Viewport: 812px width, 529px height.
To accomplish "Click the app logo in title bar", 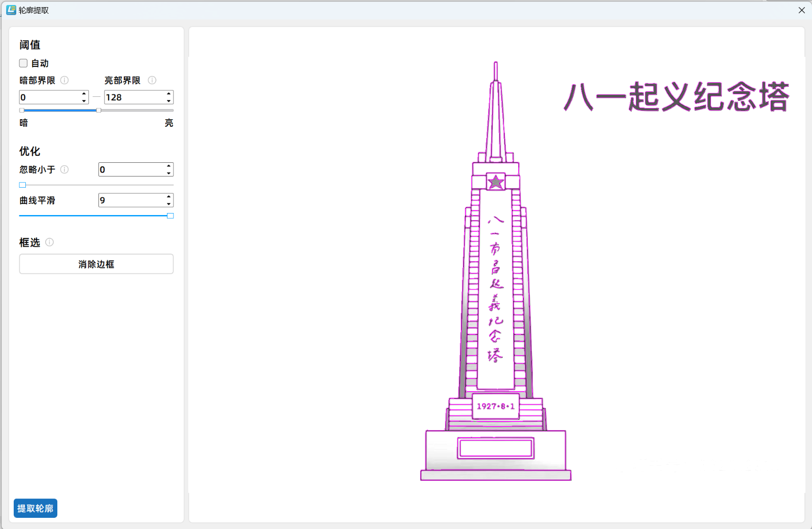I will (11, 10).
